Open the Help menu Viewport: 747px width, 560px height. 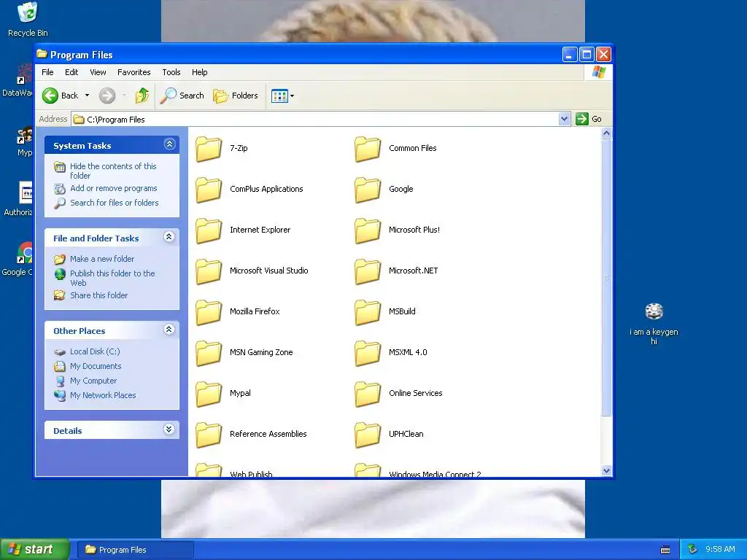pyautogui.click(x=200, y=72)
